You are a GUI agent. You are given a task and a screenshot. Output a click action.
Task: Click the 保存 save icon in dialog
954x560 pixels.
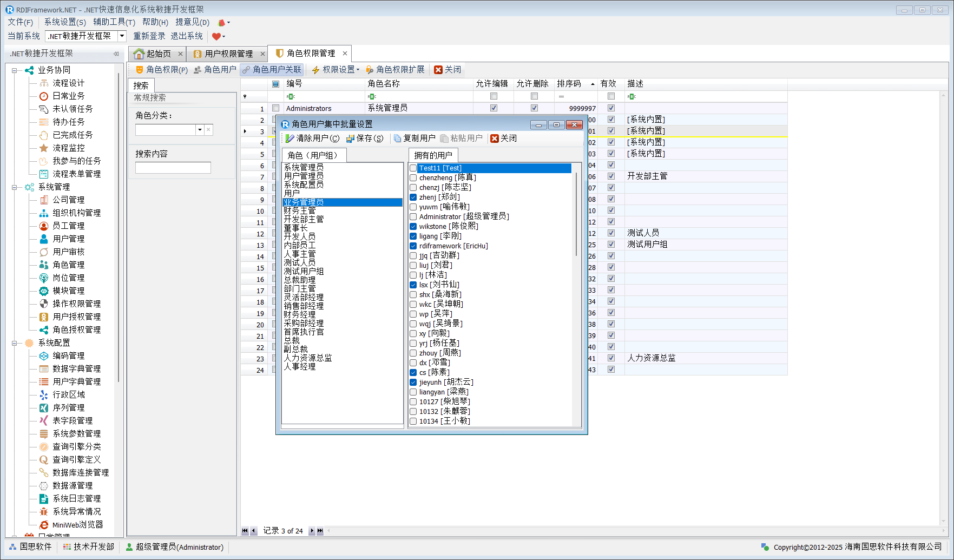pos(350,139)
